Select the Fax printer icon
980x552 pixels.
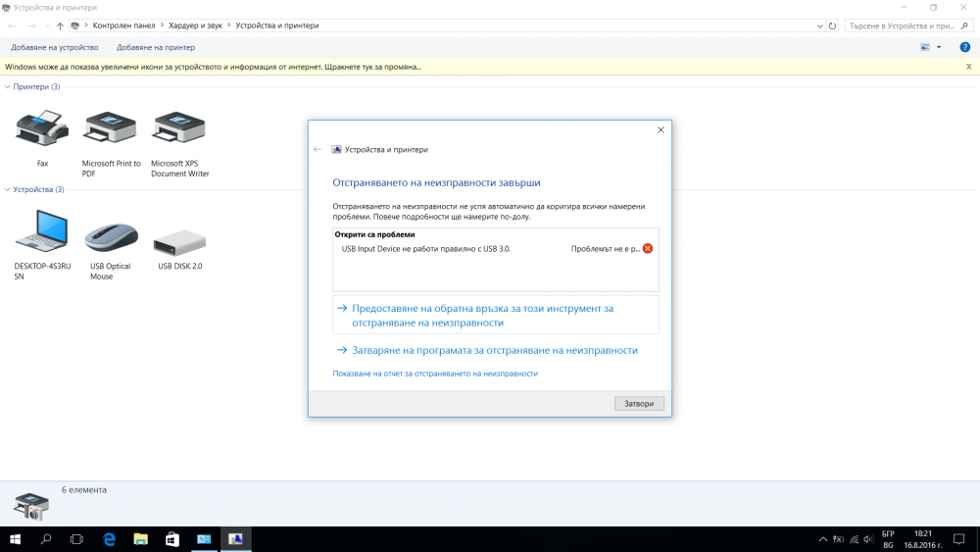click(42, 128)
